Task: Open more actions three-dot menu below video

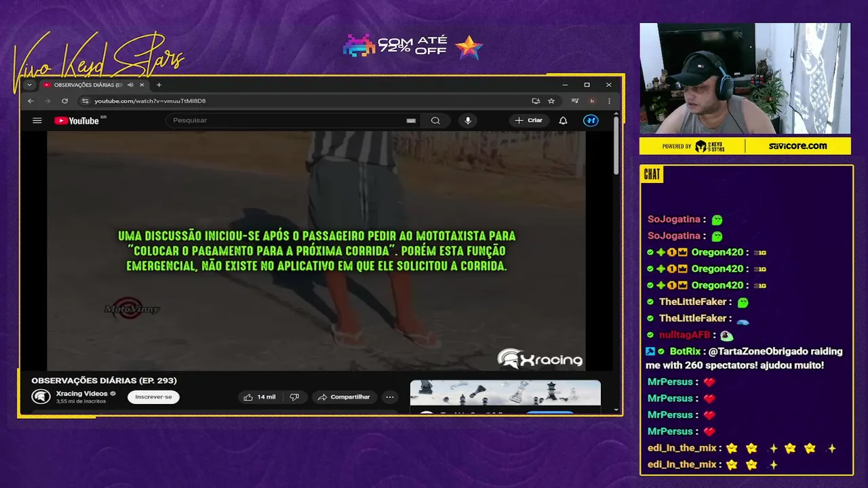Action: 389,397
